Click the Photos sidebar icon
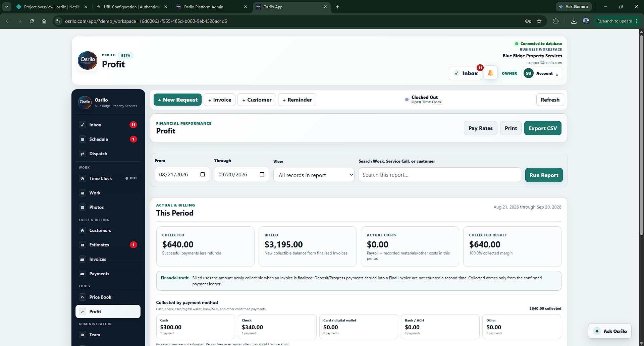Image resolution: width=644 pixels, height=346 pixels. pyautogui.click(x=83, y=207)
